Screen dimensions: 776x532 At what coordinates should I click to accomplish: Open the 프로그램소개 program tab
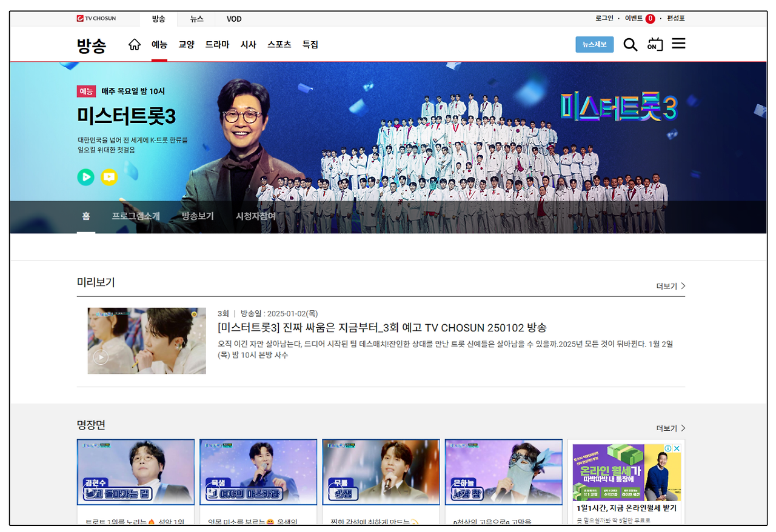[136, 216]
